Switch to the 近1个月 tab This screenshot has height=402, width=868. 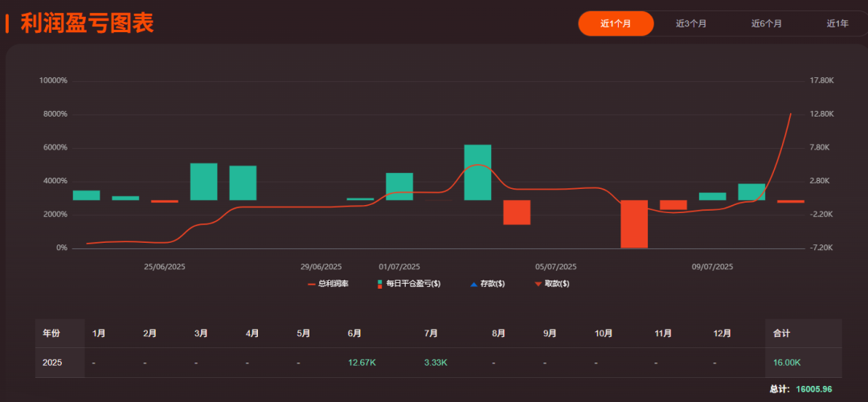[x=616, y=23]
